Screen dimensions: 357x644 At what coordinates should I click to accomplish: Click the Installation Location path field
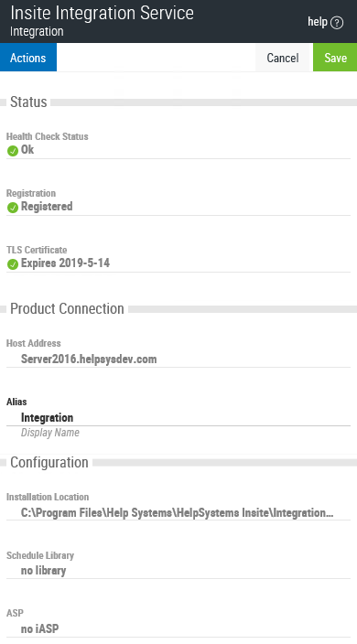178,512
